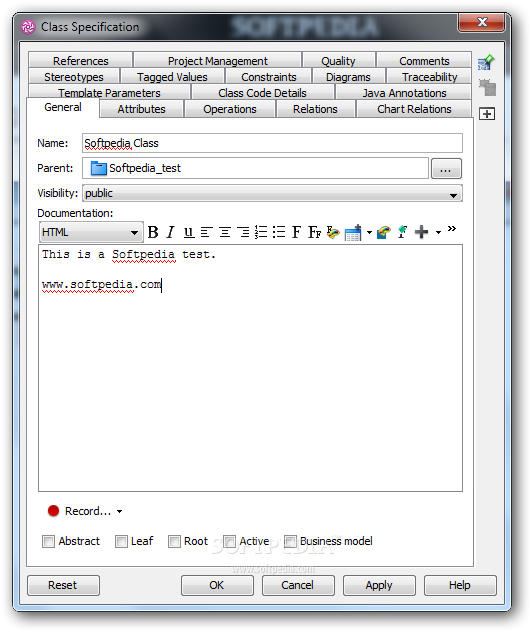The width and height of the screenshot is (532, 632).
Task: Center-align documentation text
Action: (x=225, y=232)
